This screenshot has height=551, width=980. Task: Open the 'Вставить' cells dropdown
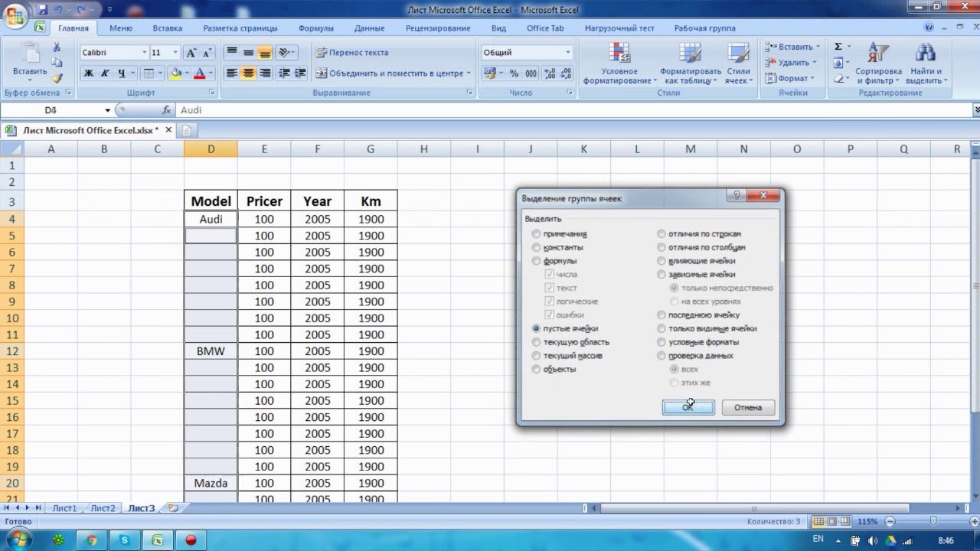coord(818,47)
